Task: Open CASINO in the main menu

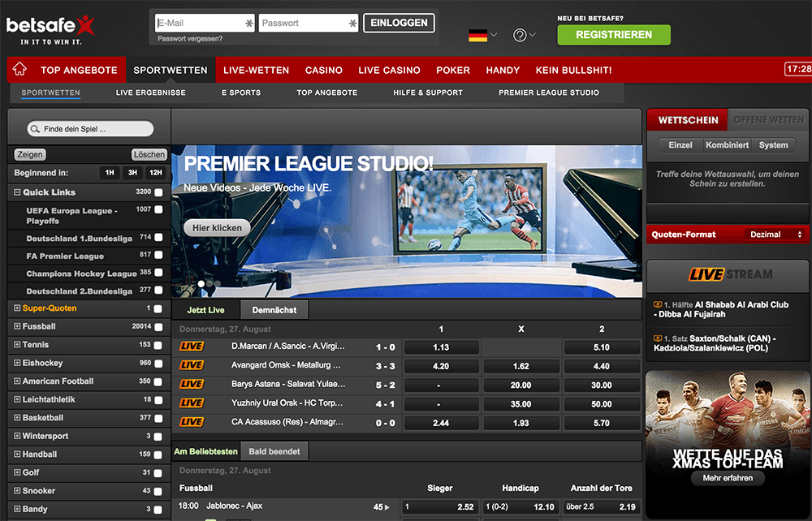Action: (324, 70)
